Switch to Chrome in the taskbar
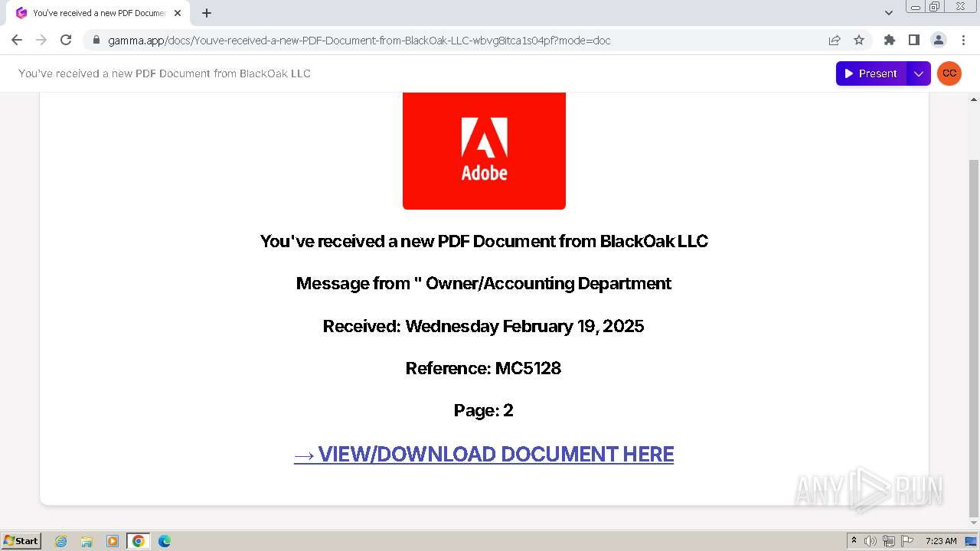This screenshot has height=551, width=980. [139, 541]
